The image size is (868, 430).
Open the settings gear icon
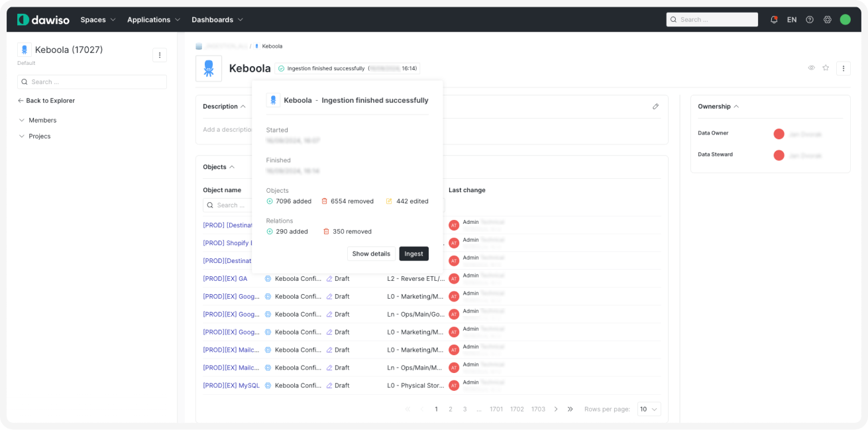click(x=827, y=19)
